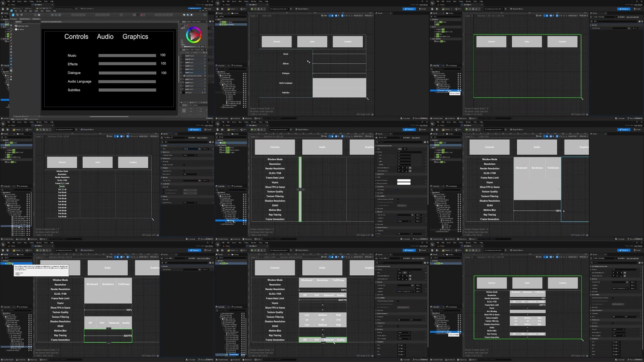Clear palette search with X in Audio settings editor
Image resolution: width=644 pixels, height=362 pixels.
[217, 16]
